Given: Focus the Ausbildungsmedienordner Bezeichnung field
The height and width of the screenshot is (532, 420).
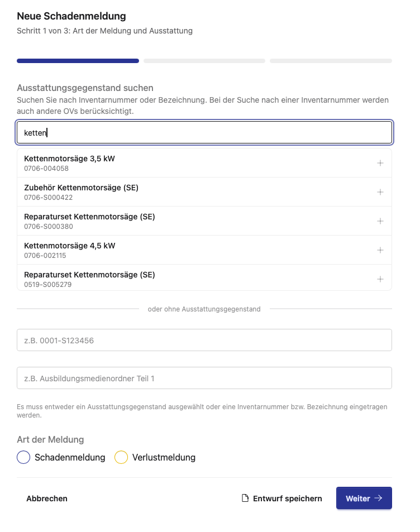Looking at the screenshot, I should (204, 377).
